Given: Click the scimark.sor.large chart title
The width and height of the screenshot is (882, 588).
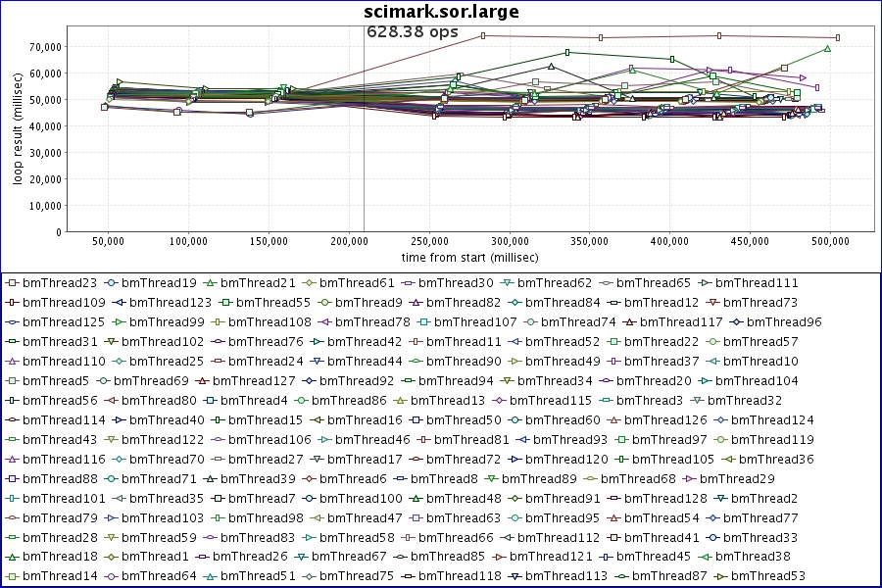Looking at the screenshot, I should [x=441, y=12].
